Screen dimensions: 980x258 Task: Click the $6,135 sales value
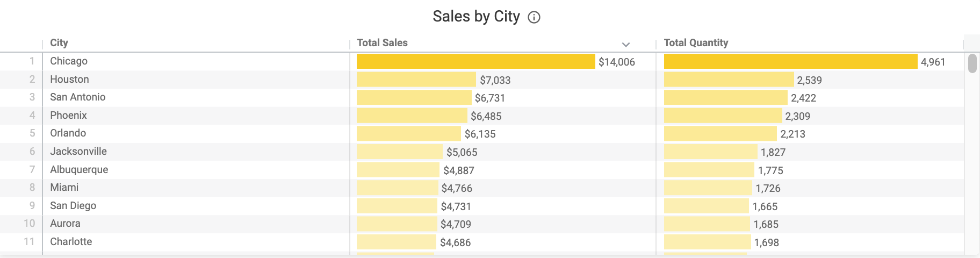(480, 134)
